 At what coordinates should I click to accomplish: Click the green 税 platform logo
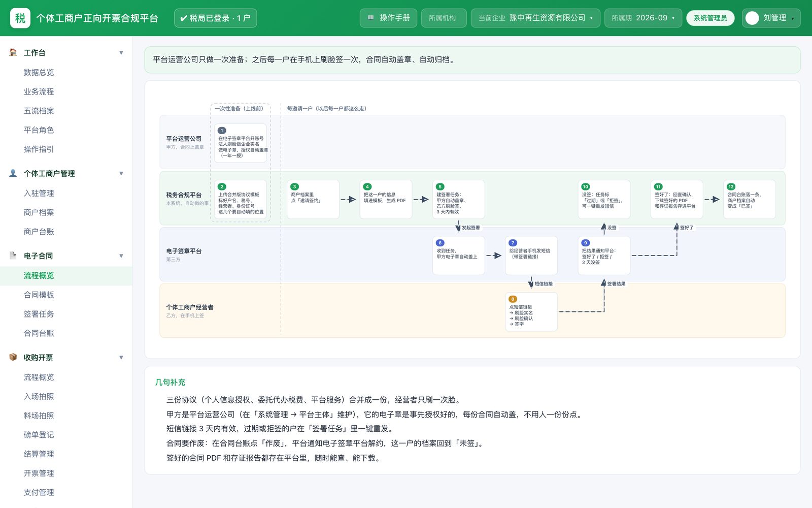point(20,18)
